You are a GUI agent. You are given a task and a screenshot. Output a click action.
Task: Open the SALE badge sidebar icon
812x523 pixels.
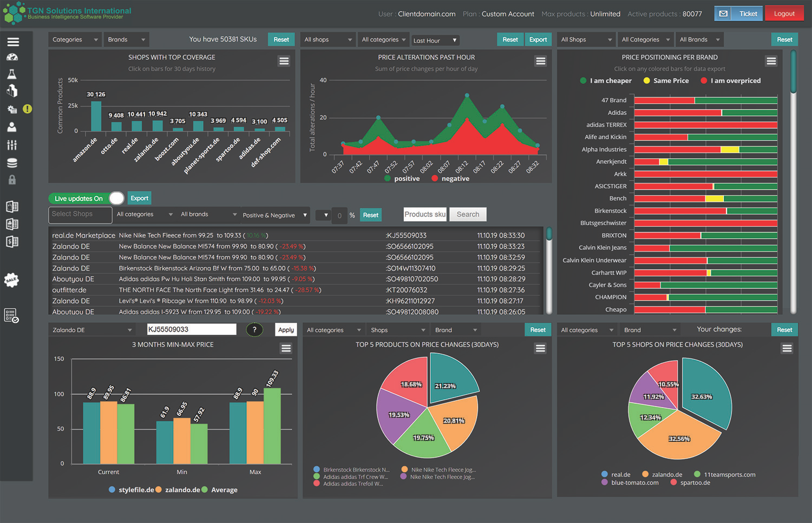[x=12, y=280]
